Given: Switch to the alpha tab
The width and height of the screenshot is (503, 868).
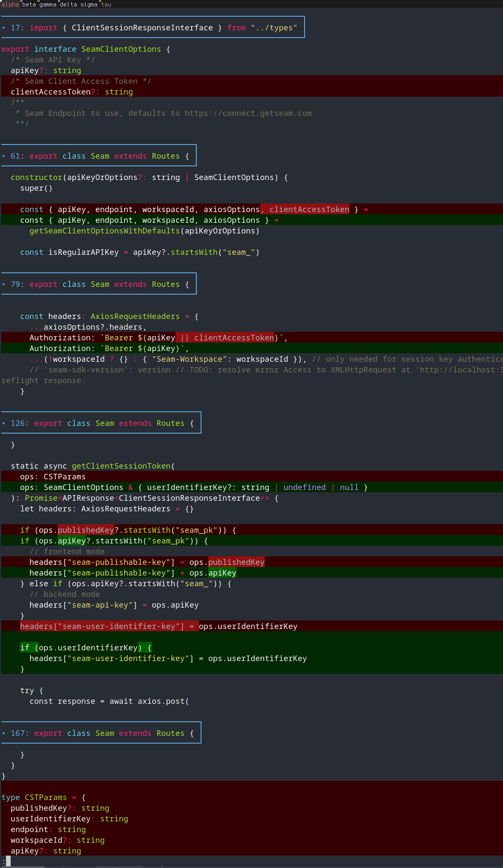Looking at the screenshot, I should (10, 4).
